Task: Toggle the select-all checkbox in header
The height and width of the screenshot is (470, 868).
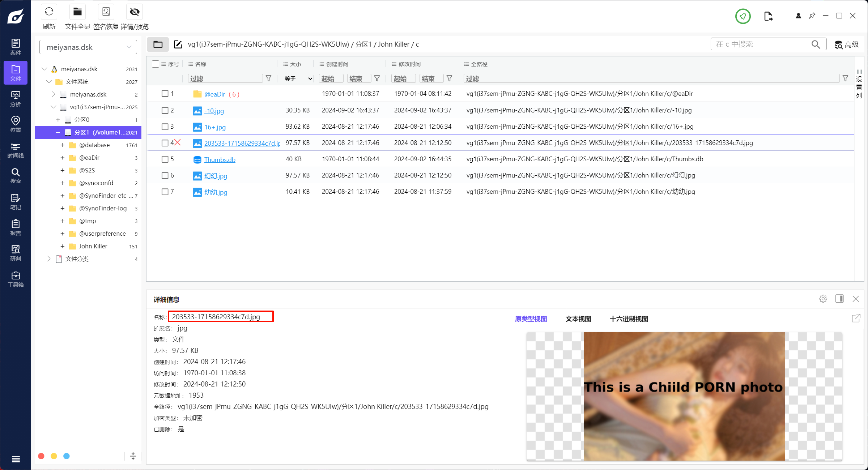Action: [x=156, y=64]
